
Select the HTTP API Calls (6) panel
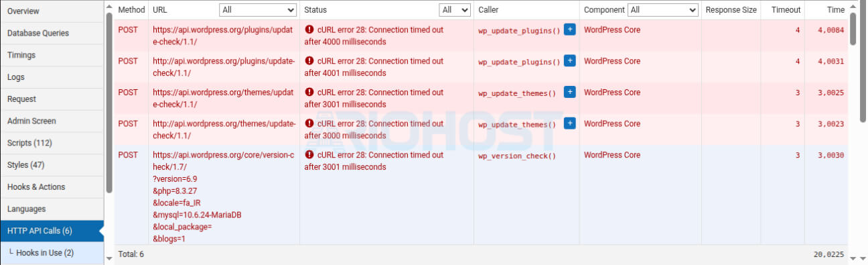pos(52,231)
